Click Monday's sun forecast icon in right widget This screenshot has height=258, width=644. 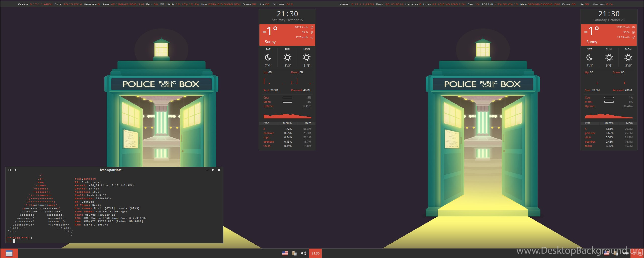tap(628, 58)
